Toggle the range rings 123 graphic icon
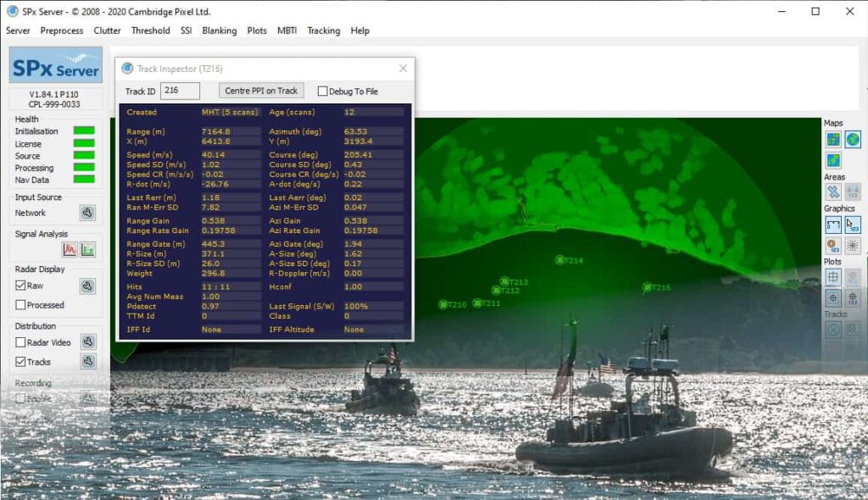 pos(833,245)
